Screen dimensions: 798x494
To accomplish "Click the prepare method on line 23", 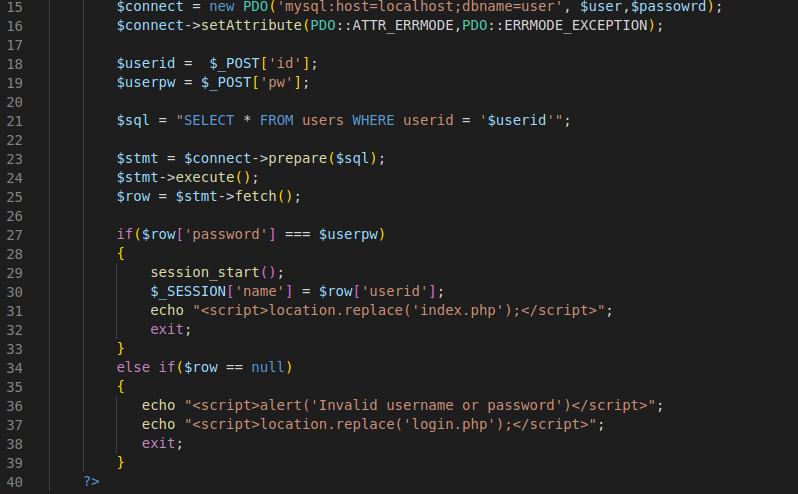I will tap(298, 159).
